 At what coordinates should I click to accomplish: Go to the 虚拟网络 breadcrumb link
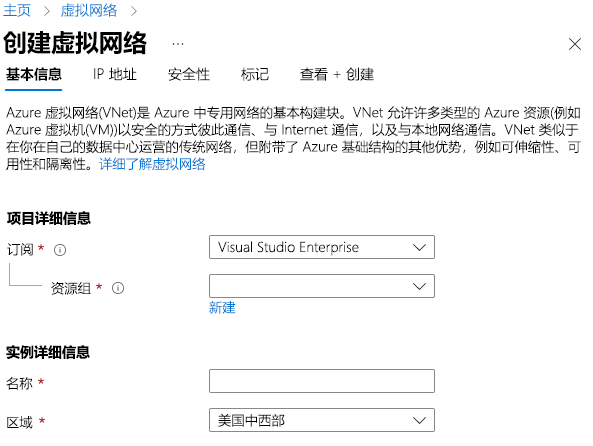tap(89, 10)
